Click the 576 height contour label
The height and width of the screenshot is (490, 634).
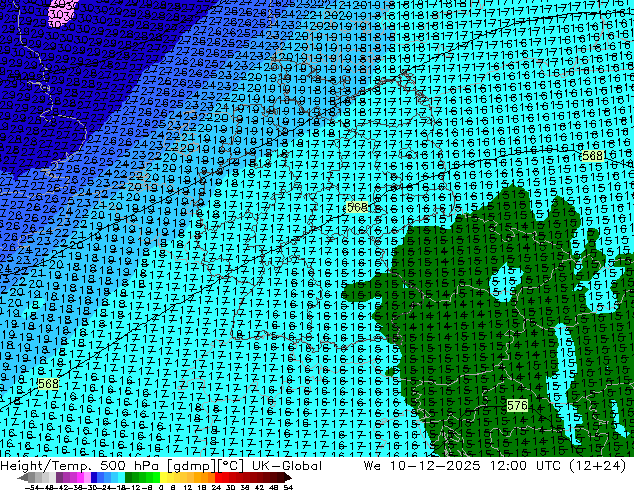[x=517, y=406]
